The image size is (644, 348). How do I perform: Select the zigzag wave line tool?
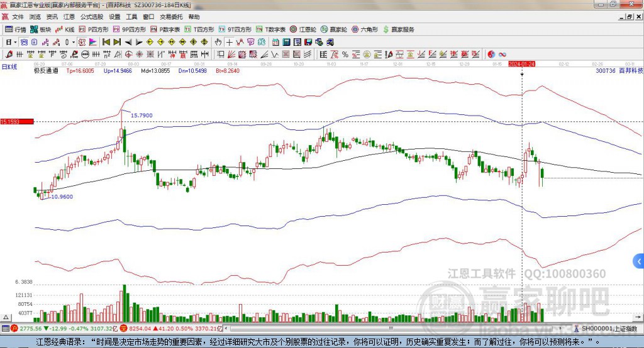point(275,54)
